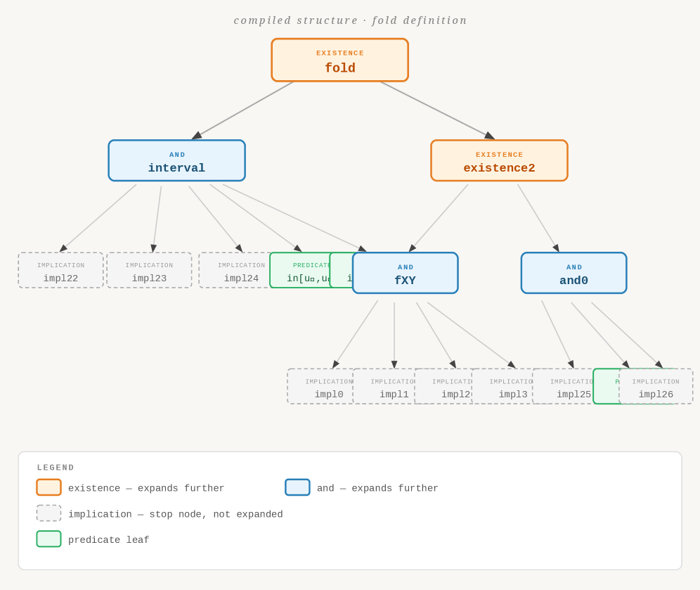Expand the interval AND node
This screenshot has height=590, width=700.
176,161
